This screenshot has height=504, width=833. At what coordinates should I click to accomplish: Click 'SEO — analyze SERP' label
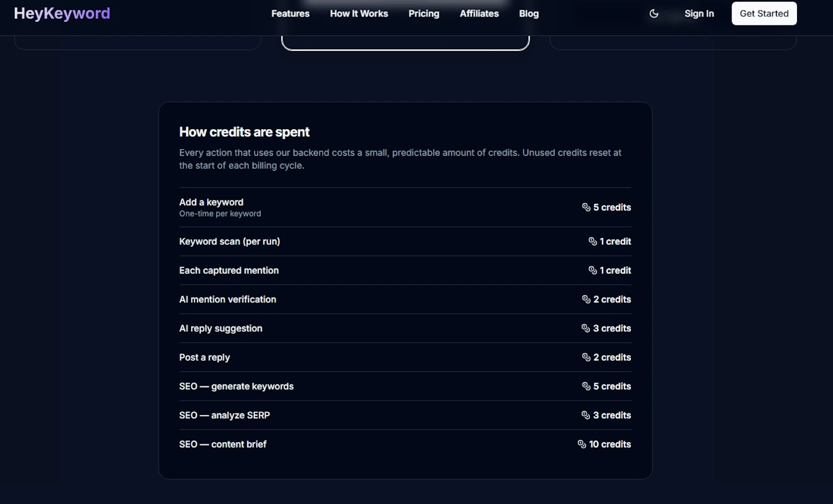tap(224, 415)
